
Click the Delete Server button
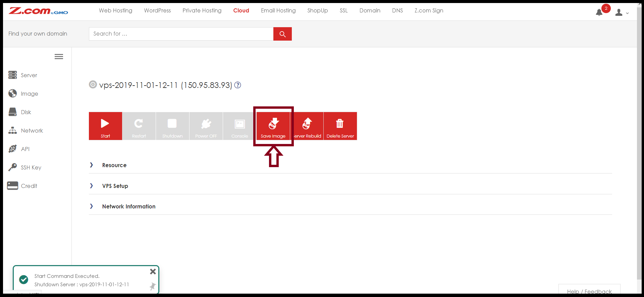tap(340, 126)
